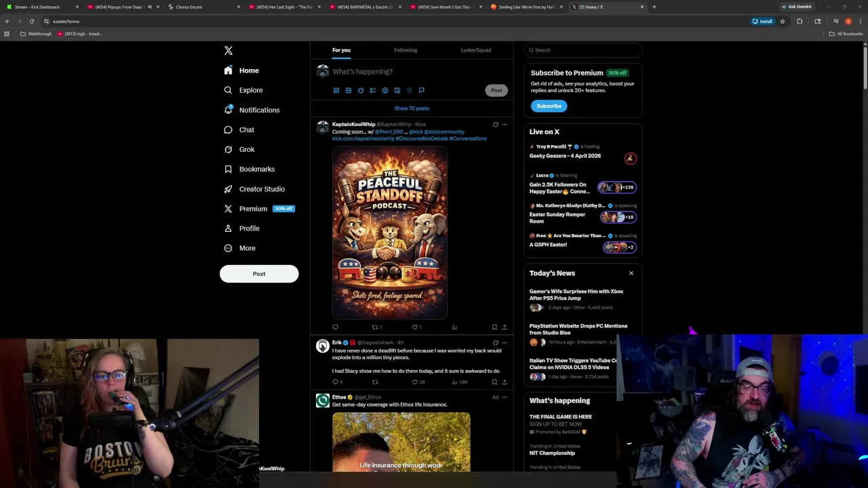Click the Show 70 posts link
This screenshot has width=868, height=488.
tap(412, 108)
